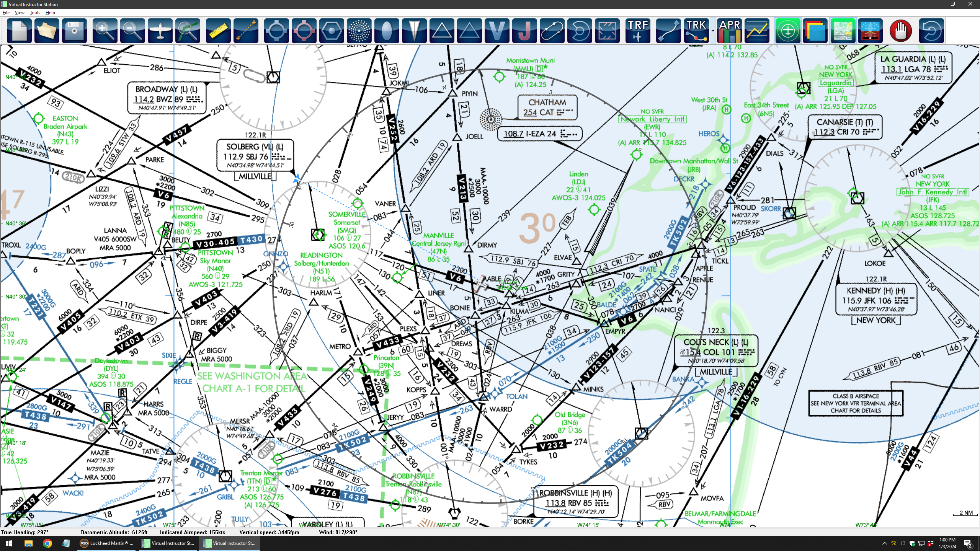Toggle Jet airways with J icon
Viewport: 980px width, 551px height.
coord(524,31)
